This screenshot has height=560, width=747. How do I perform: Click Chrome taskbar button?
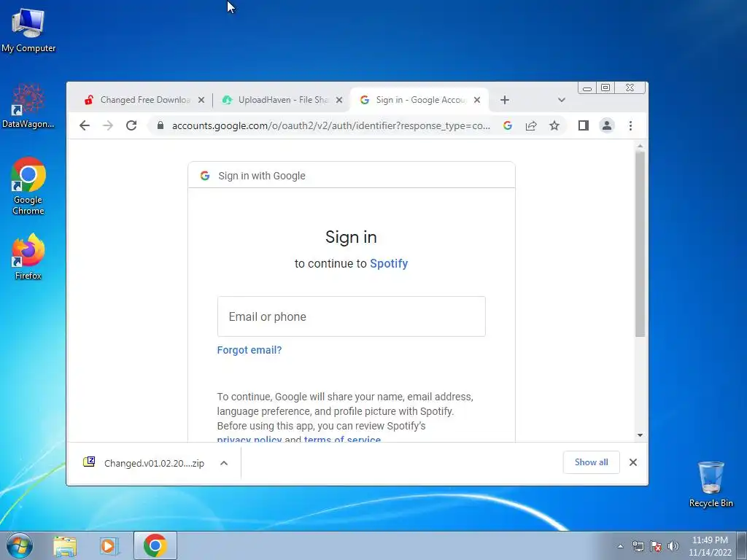click(x=155, y=545)
